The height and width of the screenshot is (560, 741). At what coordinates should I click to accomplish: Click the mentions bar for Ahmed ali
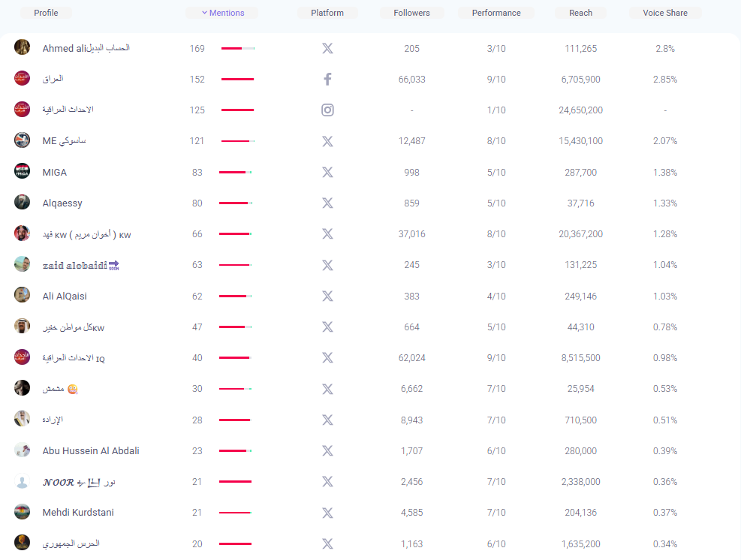[237, 49]
